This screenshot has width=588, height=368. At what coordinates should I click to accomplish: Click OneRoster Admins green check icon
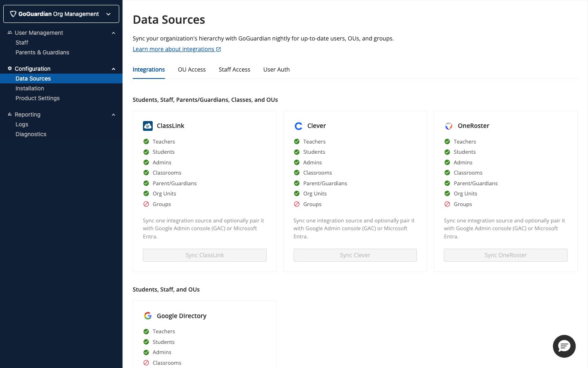point(447,162)
